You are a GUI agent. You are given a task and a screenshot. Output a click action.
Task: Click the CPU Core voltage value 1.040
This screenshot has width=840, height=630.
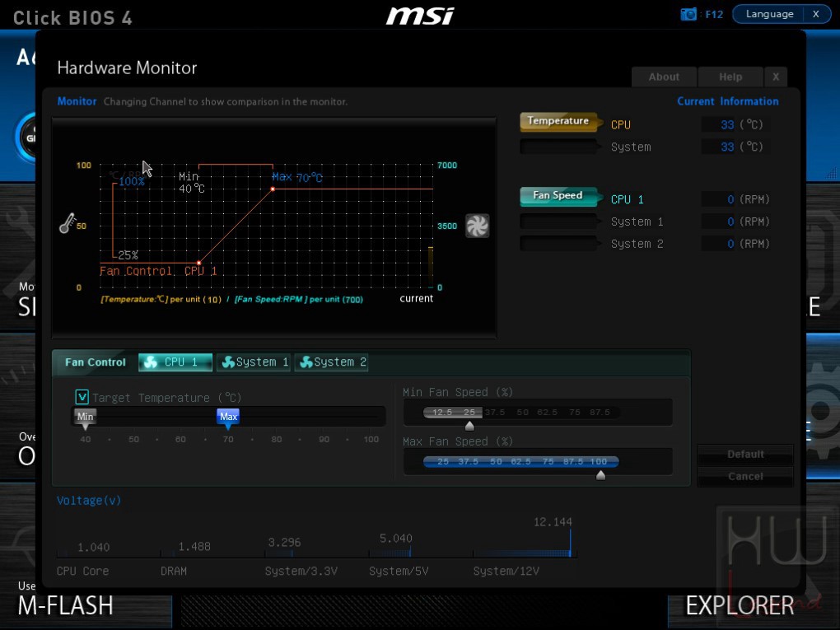93,547
